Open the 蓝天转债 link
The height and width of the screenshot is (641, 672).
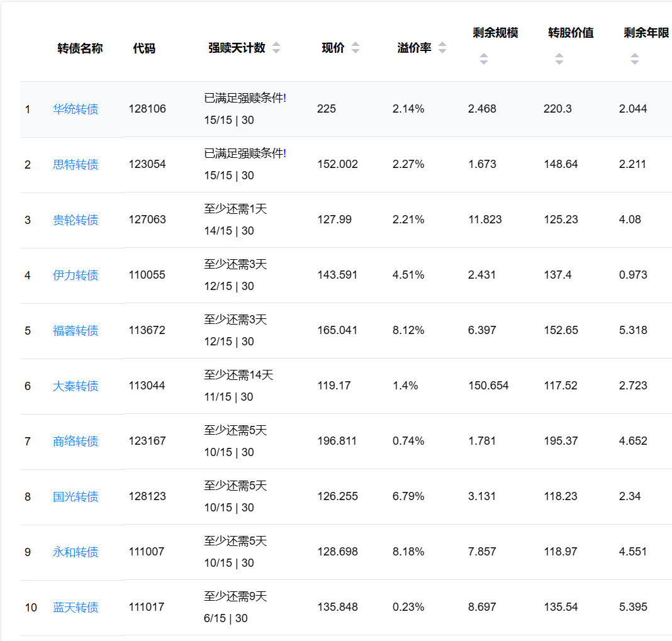[x=76, y=607]
